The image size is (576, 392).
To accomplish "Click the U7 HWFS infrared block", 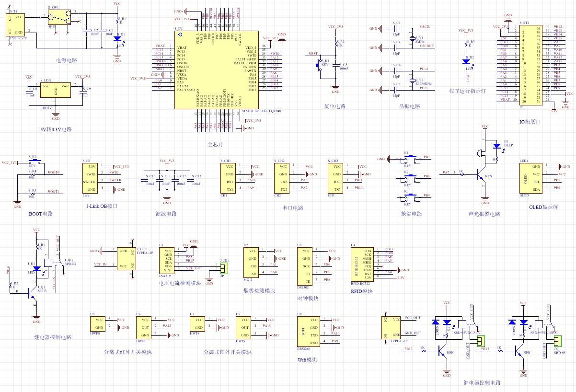I will click(x=198, y=323).
